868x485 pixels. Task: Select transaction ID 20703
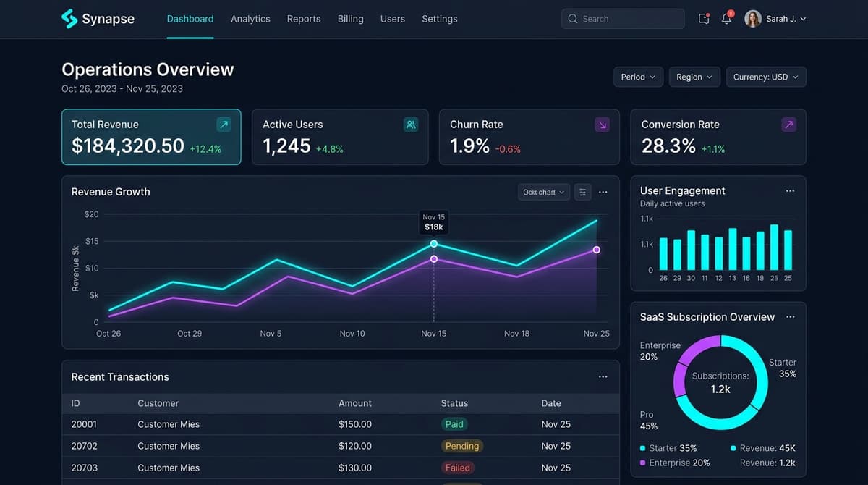coord(84,468)
